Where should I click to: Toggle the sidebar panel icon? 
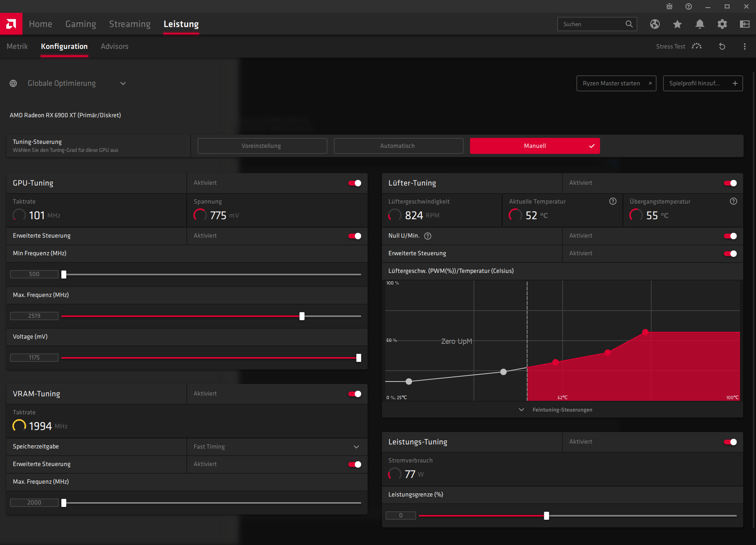coord(745,24)
